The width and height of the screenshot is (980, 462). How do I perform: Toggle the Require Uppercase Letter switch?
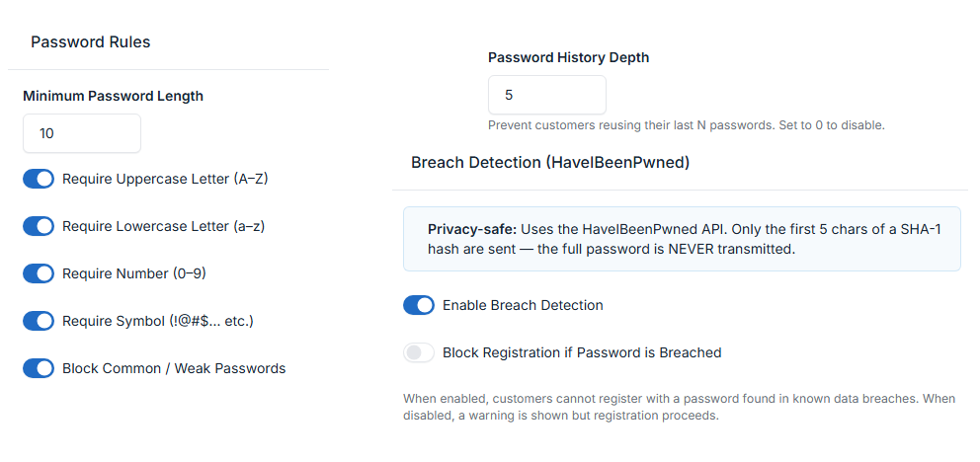click(39, 179)
